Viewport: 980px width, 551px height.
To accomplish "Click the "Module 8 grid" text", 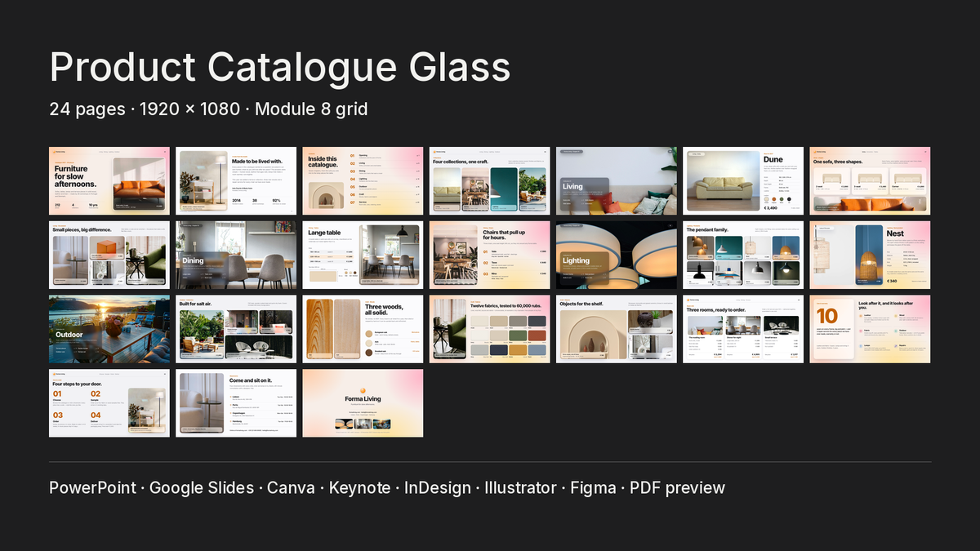I will click(x=311, y=109).
